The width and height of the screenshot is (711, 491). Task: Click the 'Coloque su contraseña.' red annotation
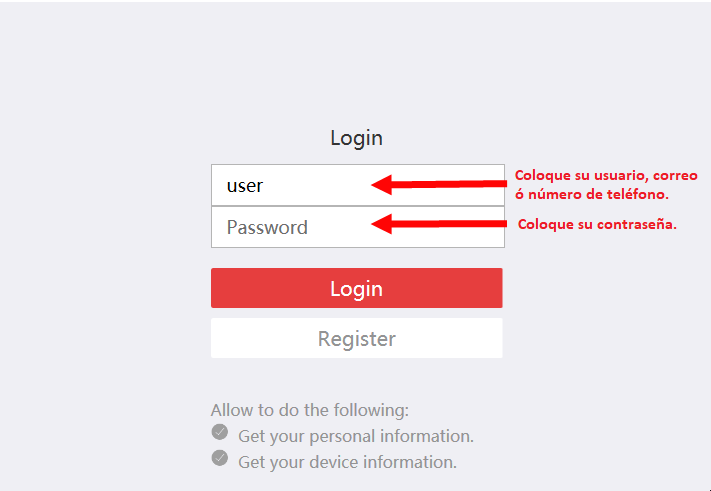point(597,224)
